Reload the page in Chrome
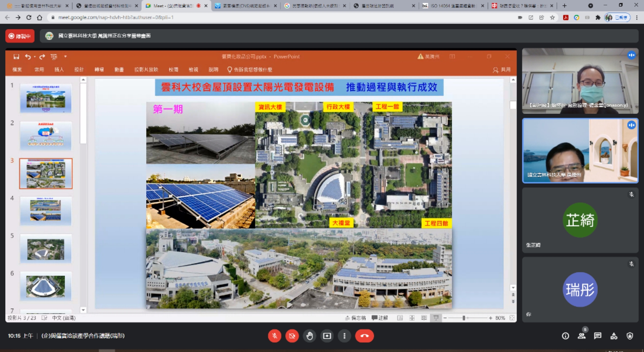644x352 pixels. [x=29, y=17]
